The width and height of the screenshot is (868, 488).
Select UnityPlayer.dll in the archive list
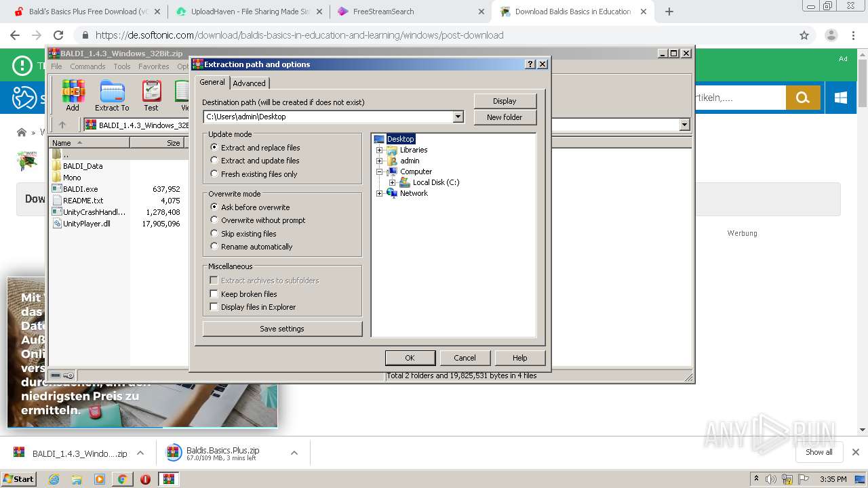pyautogui.click(x=86, y=224)
